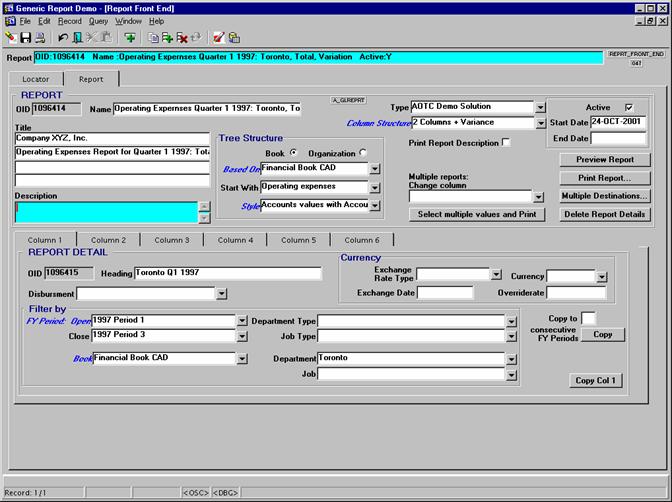Click the Description scrollbar down arrow
Image resolution: width=672 pixels, height=502 pixels.
click(x=204, y=218)
